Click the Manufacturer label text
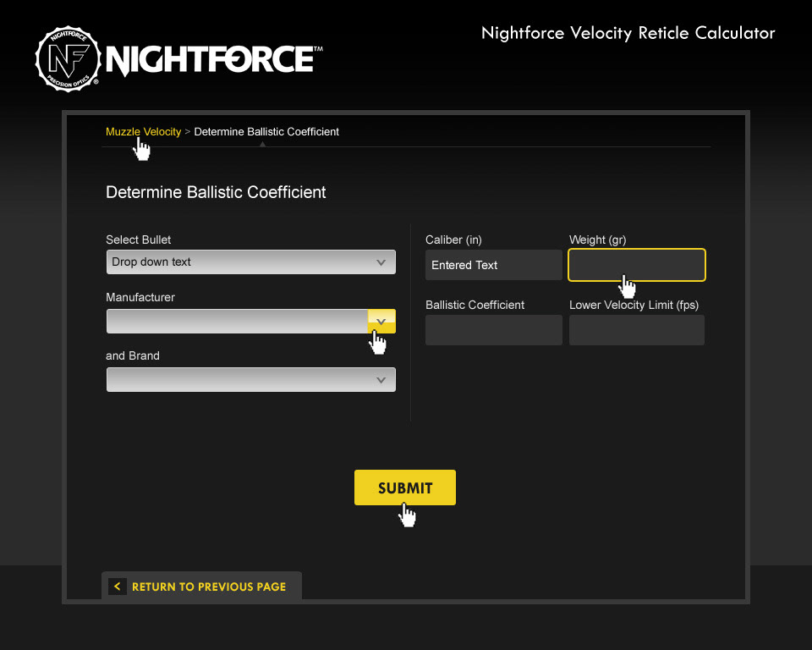Screen dimensions: 812x650 coord(140,297)
